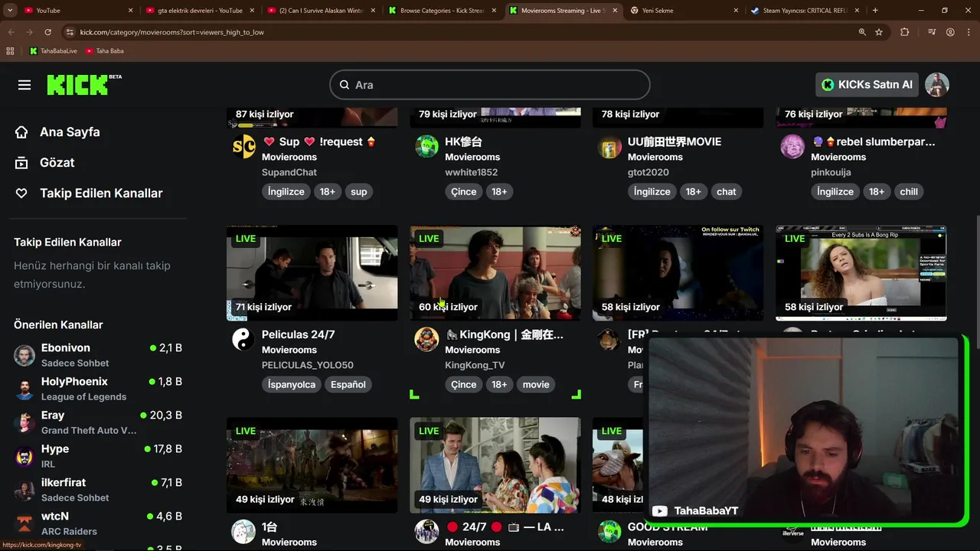
Task: Click the sup tag under SupandChat
Action: (x=359, y=191)
